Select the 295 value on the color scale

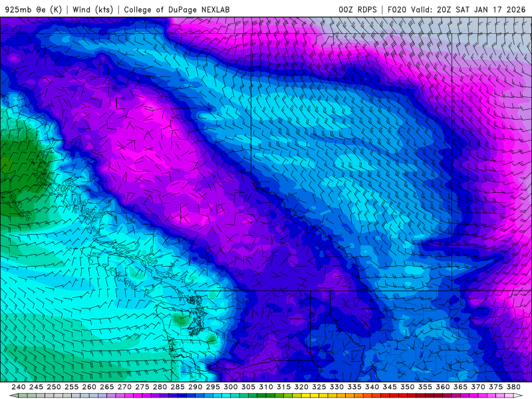coord(213,387)
